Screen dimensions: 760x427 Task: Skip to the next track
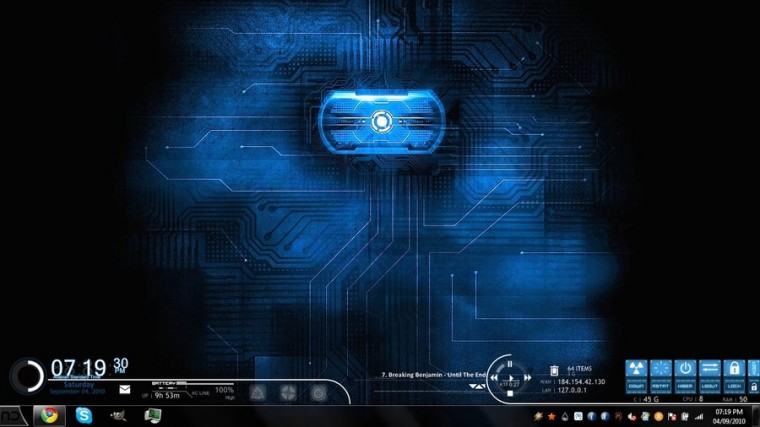527,378
